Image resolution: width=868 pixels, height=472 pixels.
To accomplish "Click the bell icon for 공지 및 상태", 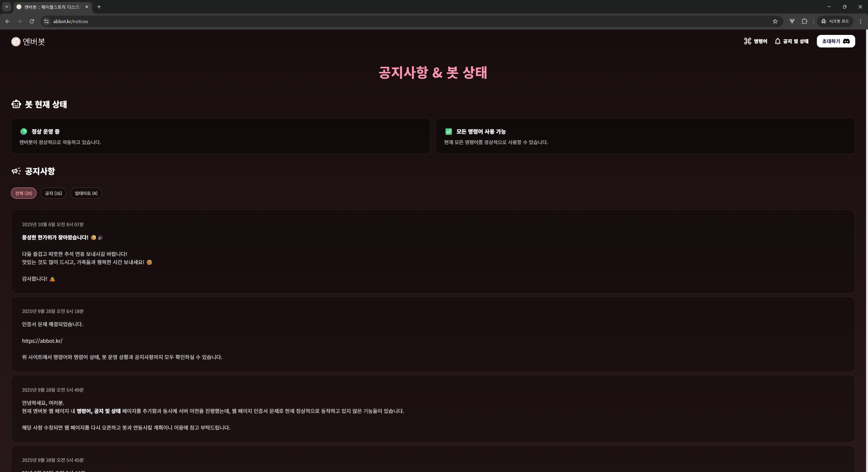I will coord(777,41).
